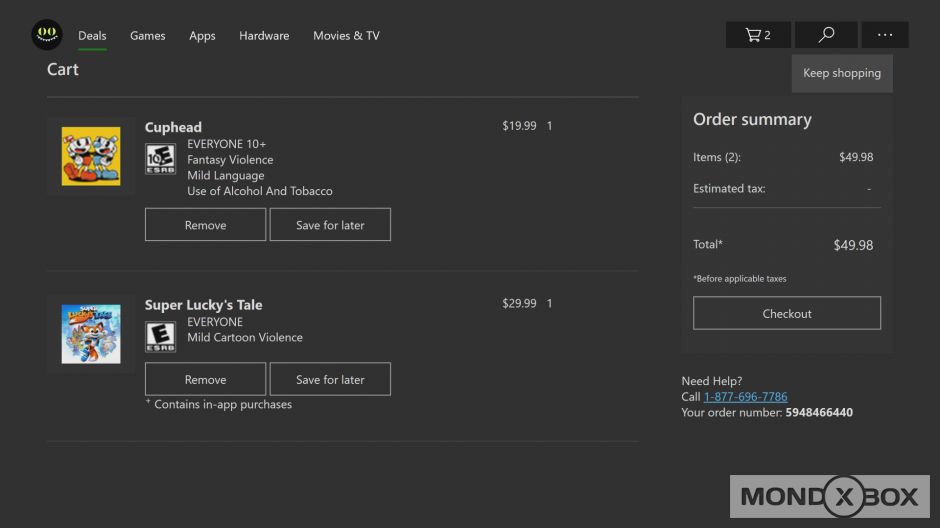940x528 pixels.
Task: Remove Cuphead from the cart
Action: (205, 225)
